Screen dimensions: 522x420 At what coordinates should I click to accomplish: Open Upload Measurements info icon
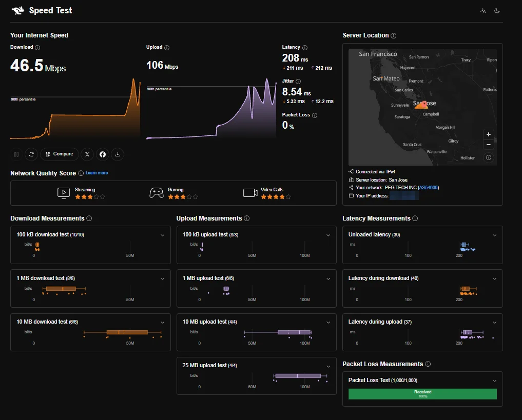point(247,218)
